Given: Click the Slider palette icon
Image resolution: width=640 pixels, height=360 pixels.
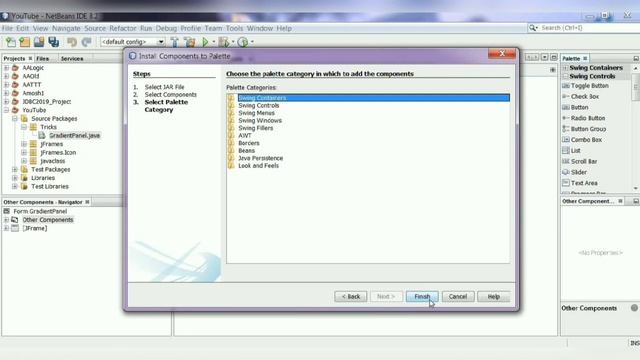Looking at the screenshot, I should point(566,172).
